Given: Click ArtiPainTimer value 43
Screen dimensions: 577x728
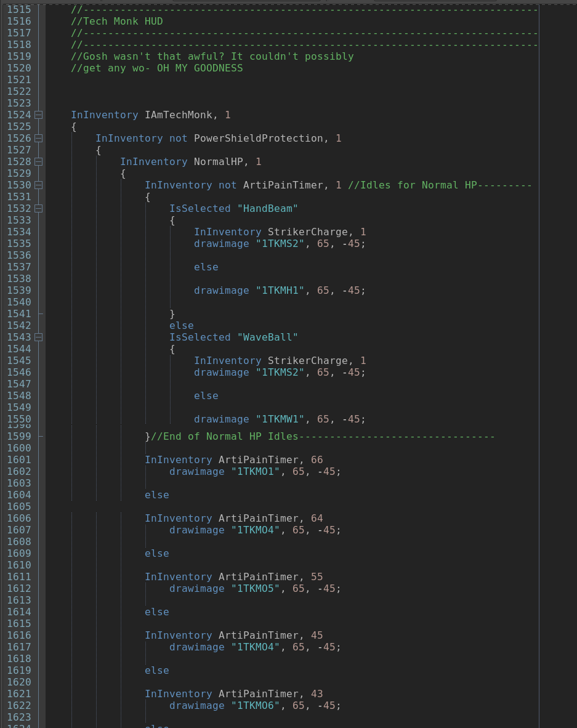Looking at the screenshot, I should [317, 694].
